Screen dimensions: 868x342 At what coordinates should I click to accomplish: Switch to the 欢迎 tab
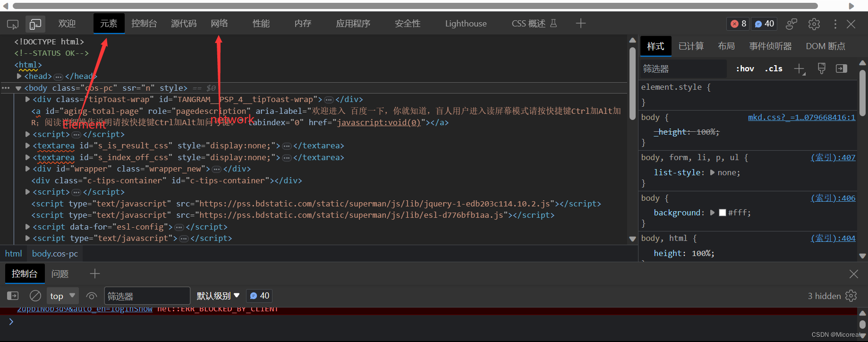pos(67,24)
